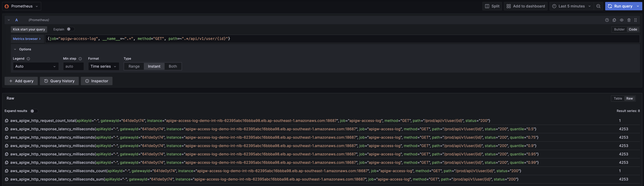Click the Result series: 8 label
644x186 pixels.
(628, 111)
